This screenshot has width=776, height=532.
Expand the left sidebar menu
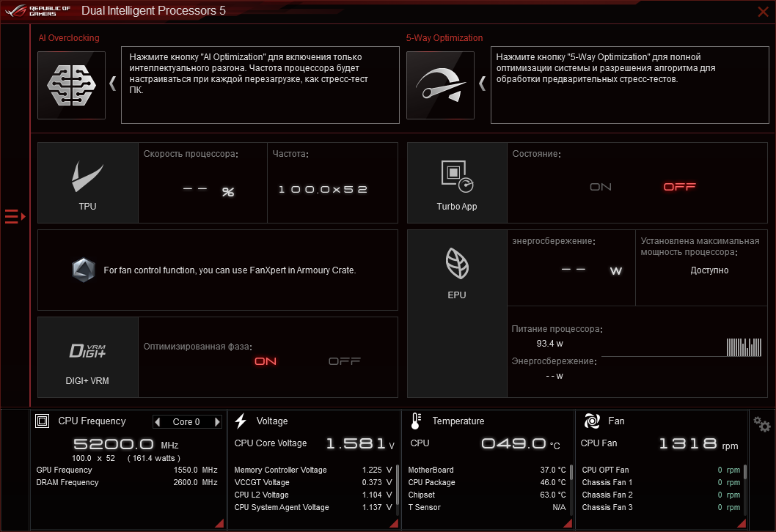(x=15, y=217)
